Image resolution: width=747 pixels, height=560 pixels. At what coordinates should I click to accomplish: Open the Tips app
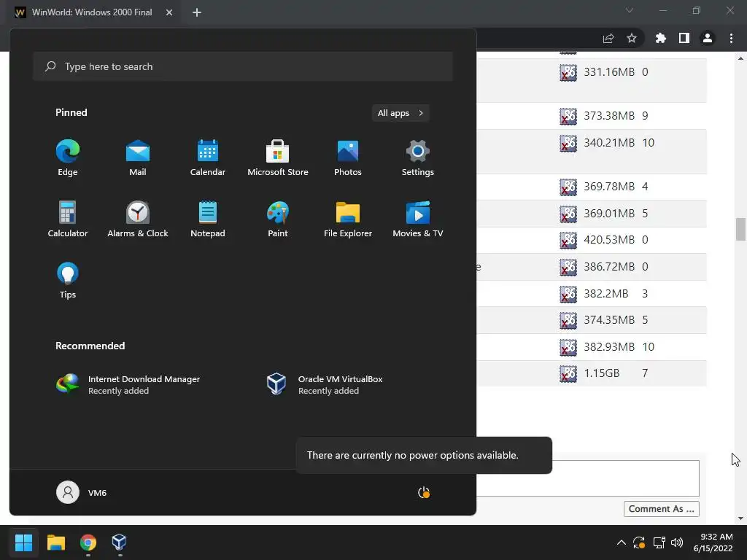point(68,281)
